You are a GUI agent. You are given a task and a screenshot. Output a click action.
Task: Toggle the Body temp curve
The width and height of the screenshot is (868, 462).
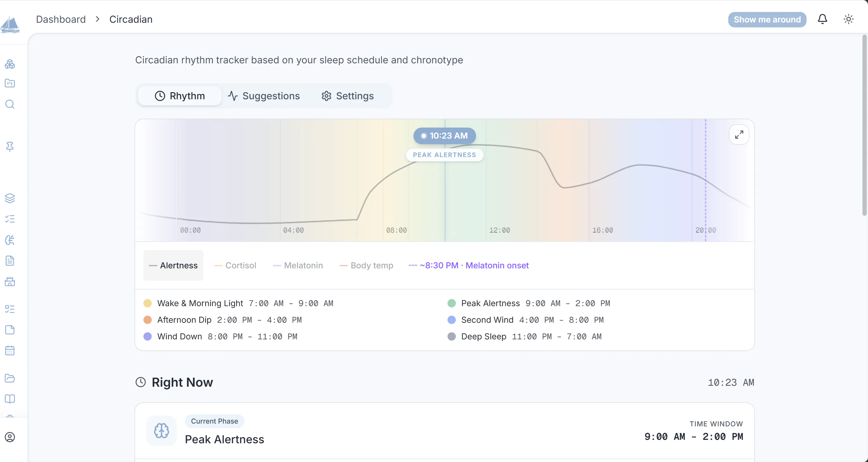click(x=366, y=265)
